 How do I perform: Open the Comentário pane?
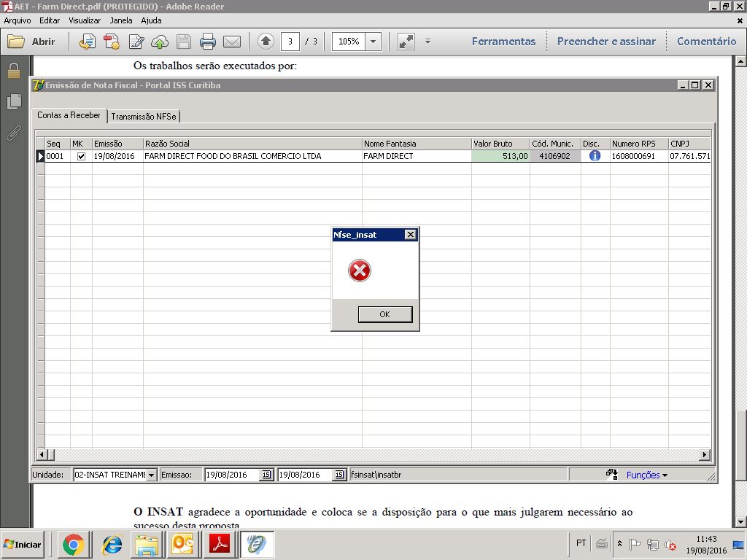click(x=706, y=42)
